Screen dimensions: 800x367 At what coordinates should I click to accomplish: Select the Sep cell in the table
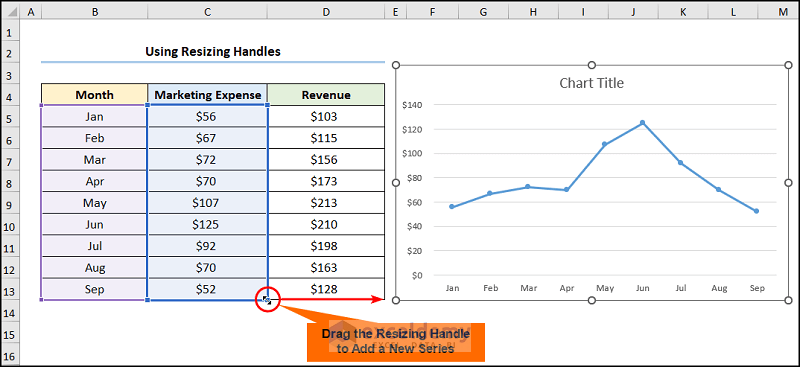pyautogui.click(x=94, y=289)
